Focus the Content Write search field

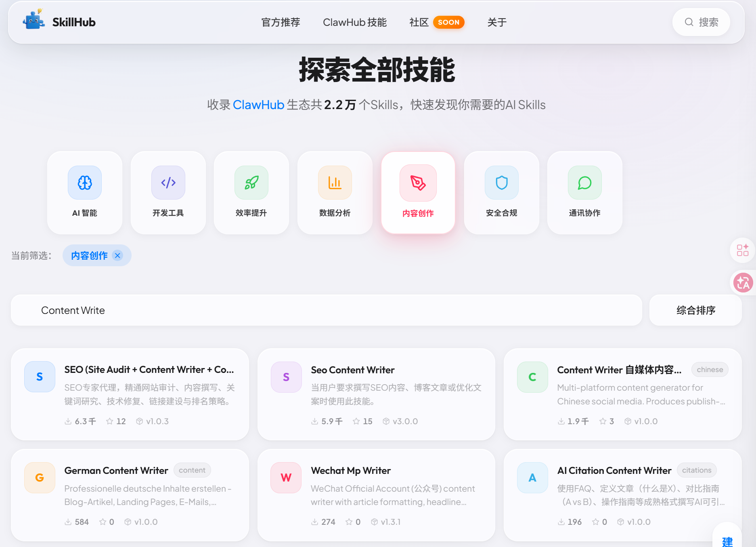(327, 310)
